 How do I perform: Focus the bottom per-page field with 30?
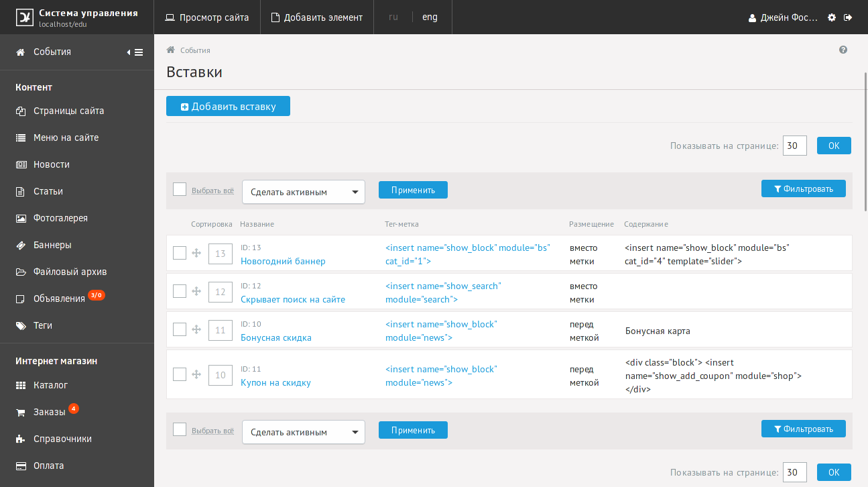(x=795, y=472)
